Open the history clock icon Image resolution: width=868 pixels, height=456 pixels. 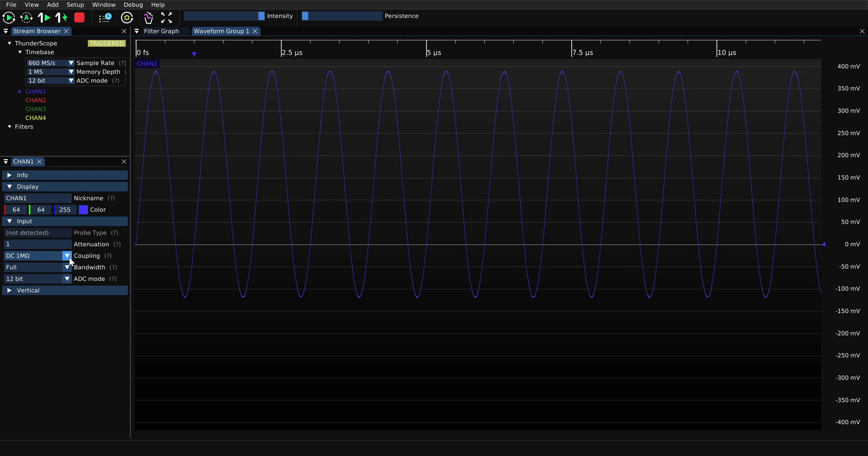point(105,18)
